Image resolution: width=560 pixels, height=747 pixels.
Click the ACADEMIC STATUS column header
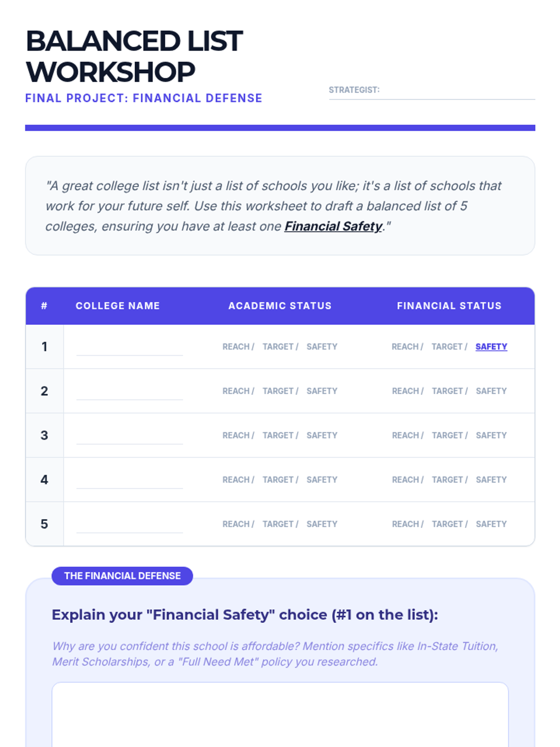(x=280, y=306)
